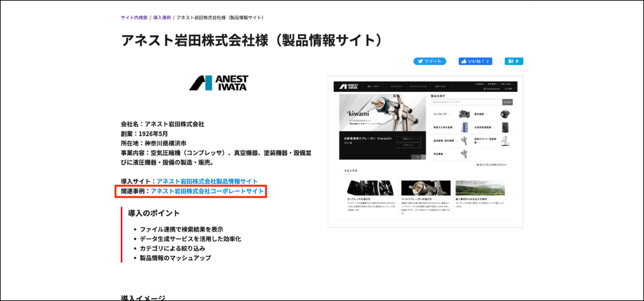Click the 事業内容 description text
Screen dimensions: 644x301
[216, 157]
